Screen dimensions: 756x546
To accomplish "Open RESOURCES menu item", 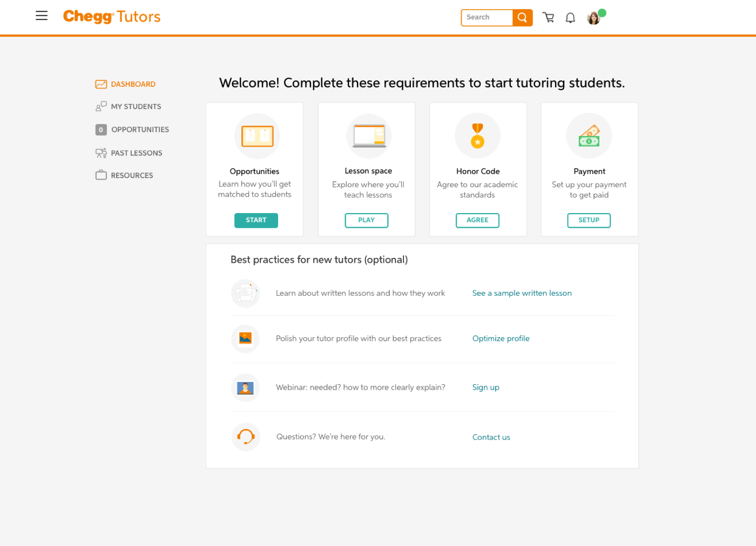I will [x=132, y=175].
